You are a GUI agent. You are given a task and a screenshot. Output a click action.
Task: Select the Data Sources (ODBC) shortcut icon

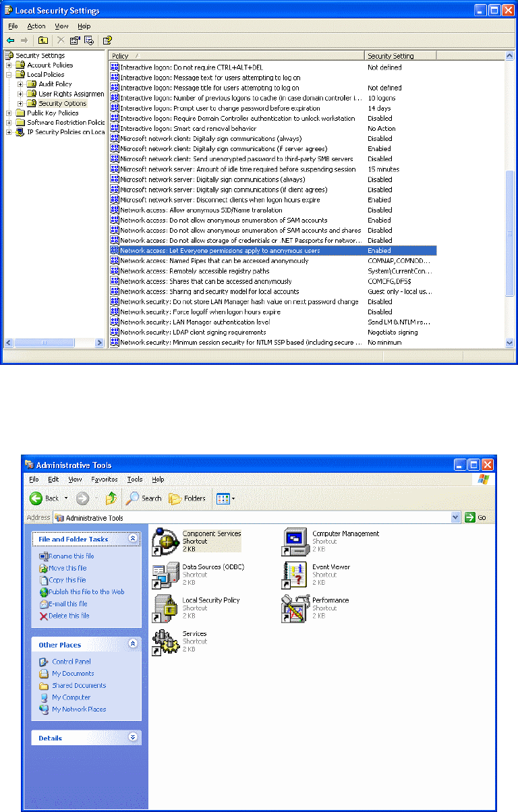click(165, 575)
